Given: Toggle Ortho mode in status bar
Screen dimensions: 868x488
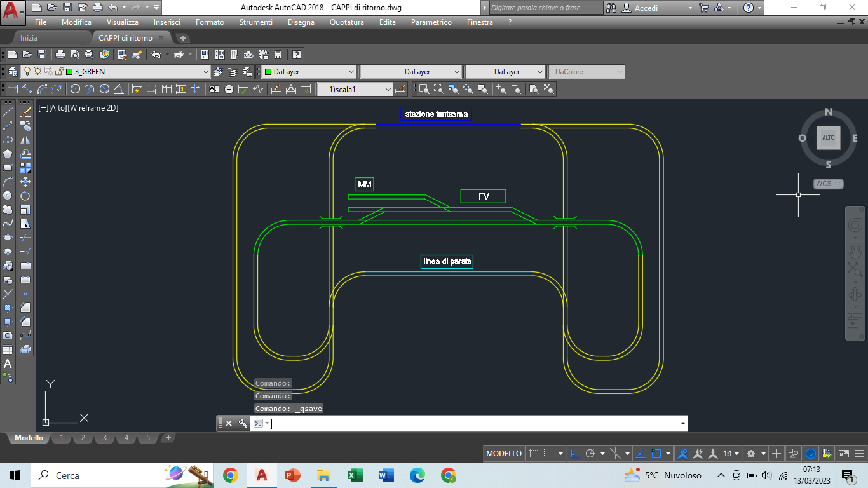Looking at the screenshot, I should (x=574, y=454).
